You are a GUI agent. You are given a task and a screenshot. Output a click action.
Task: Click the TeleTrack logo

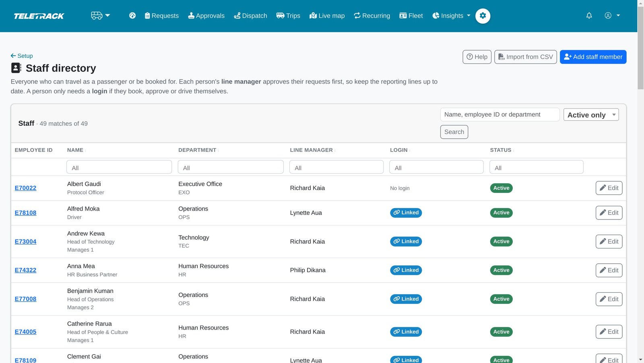pos(39,16)
